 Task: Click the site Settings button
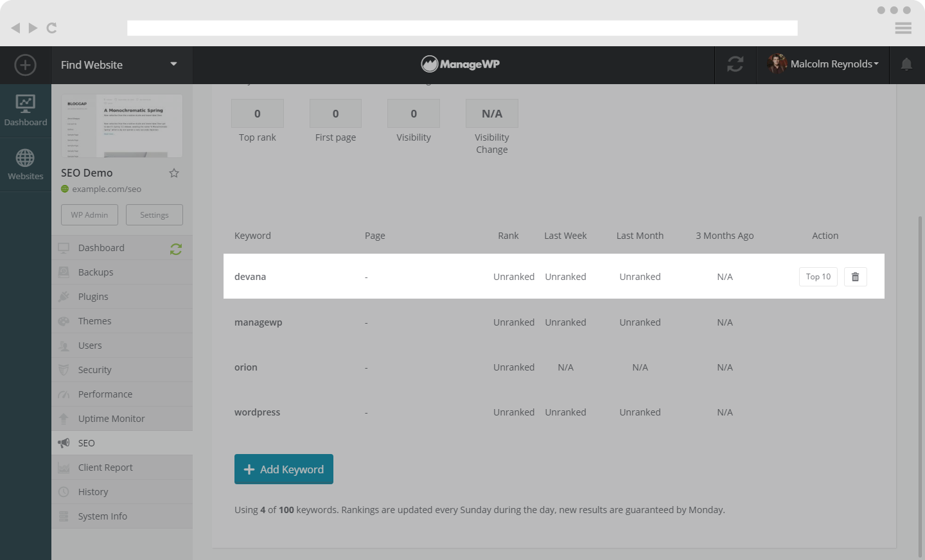[x=154, y=215]
